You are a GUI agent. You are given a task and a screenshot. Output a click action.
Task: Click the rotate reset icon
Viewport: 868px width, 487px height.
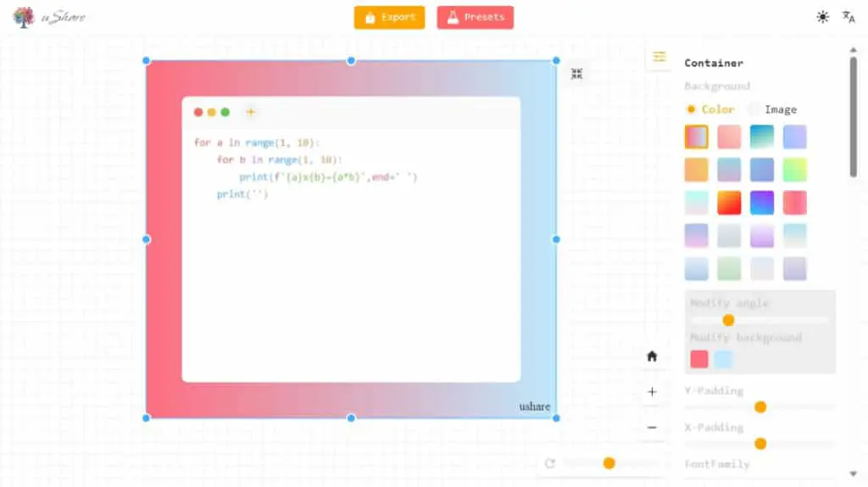(549, 463)
